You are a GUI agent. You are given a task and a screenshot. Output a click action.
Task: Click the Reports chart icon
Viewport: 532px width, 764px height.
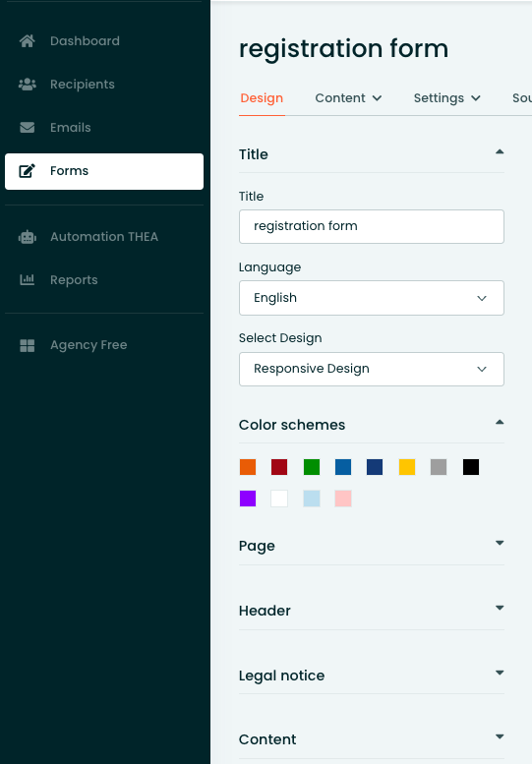tap(28, 279)
